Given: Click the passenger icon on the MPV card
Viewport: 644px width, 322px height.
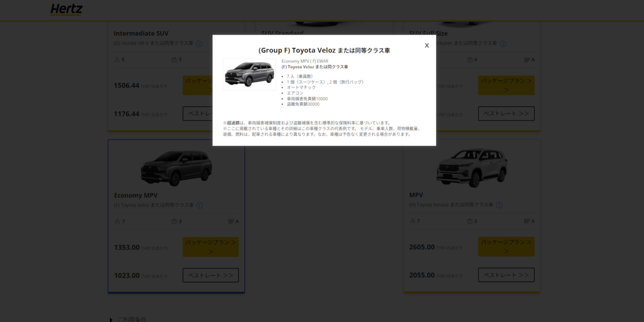Looking at the screenshot, I should pyautogui.click(x=412, y=221).
